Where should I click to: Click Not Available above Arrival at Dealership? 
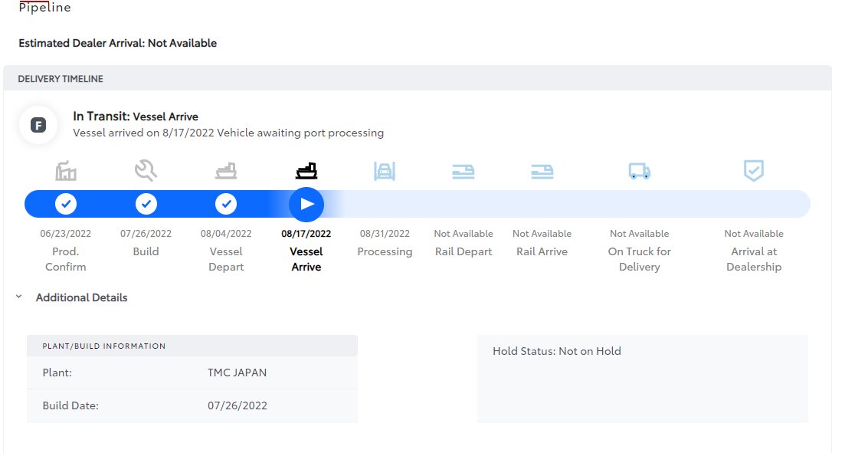[753, 234]
